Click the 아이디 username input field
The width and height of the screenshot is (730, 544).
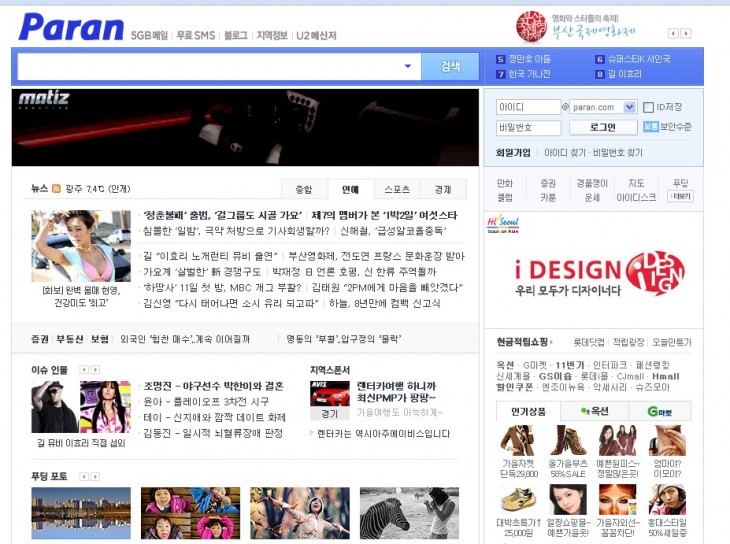(x=528, y=107)
